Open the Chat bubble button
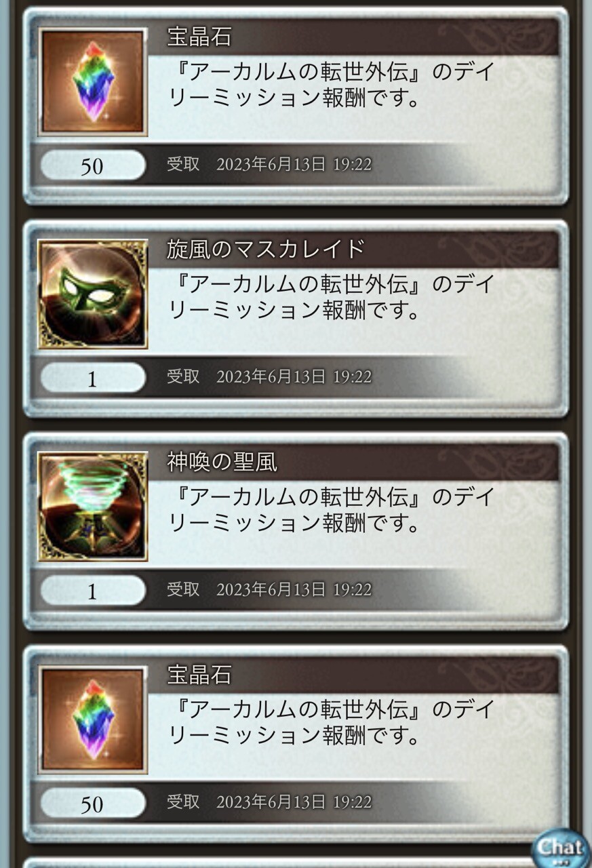Viewport: 592px width, 868px height. point(560,848)
